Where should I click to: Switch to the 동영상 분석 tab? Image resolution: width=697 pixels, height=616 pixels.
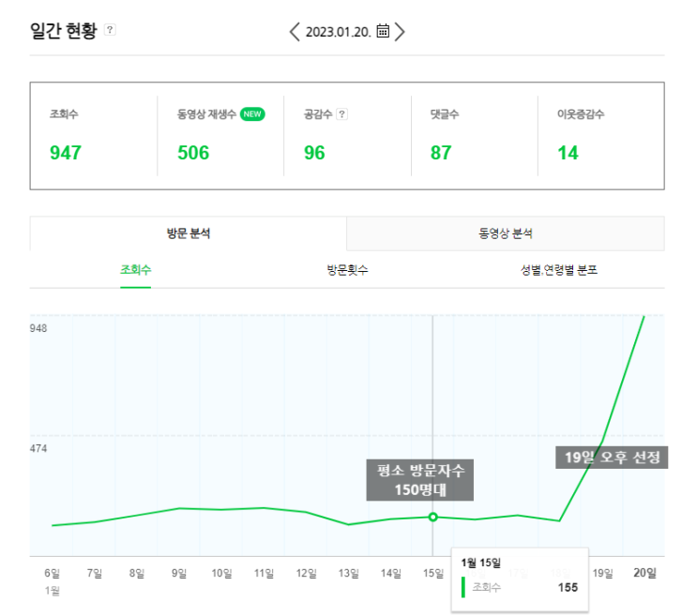506,233
